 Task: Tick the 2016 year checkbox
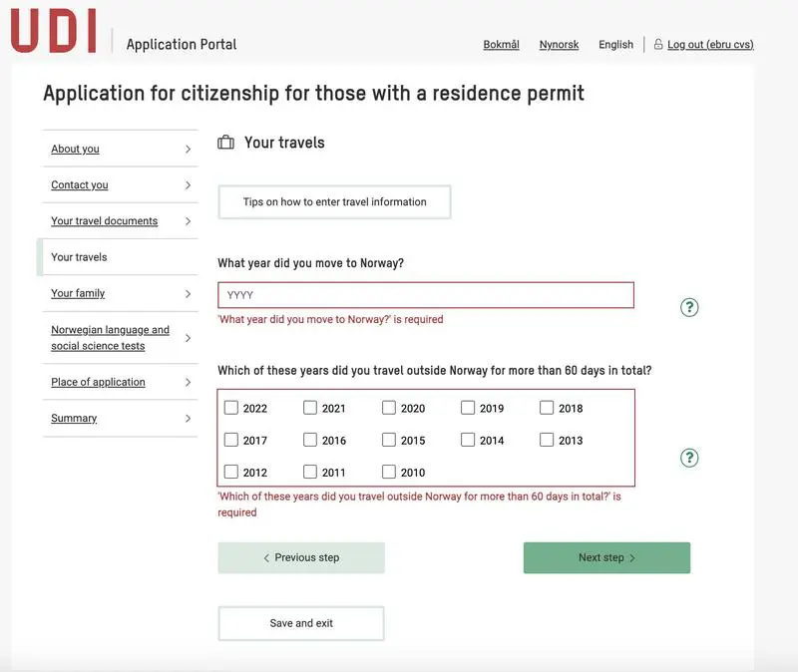310,440
